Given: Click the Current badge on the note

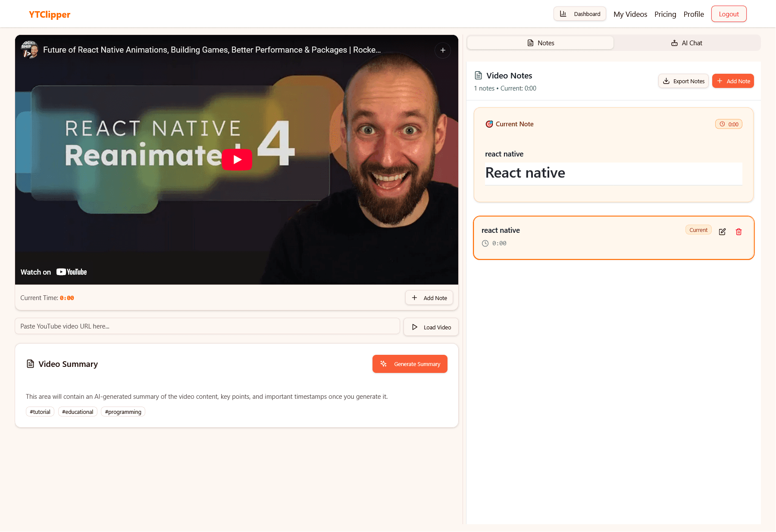Looking at the screenshot, I should point(698,230).
